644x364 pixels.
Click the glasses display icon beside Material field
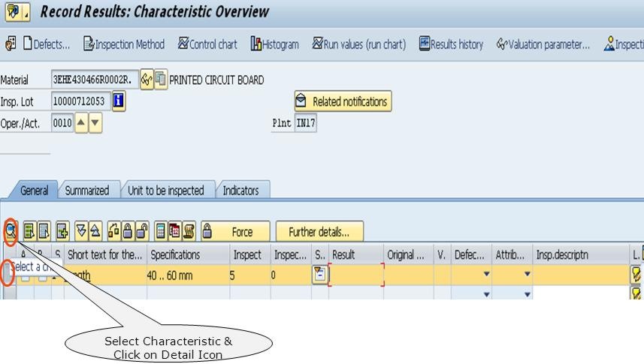pos(147,80)
